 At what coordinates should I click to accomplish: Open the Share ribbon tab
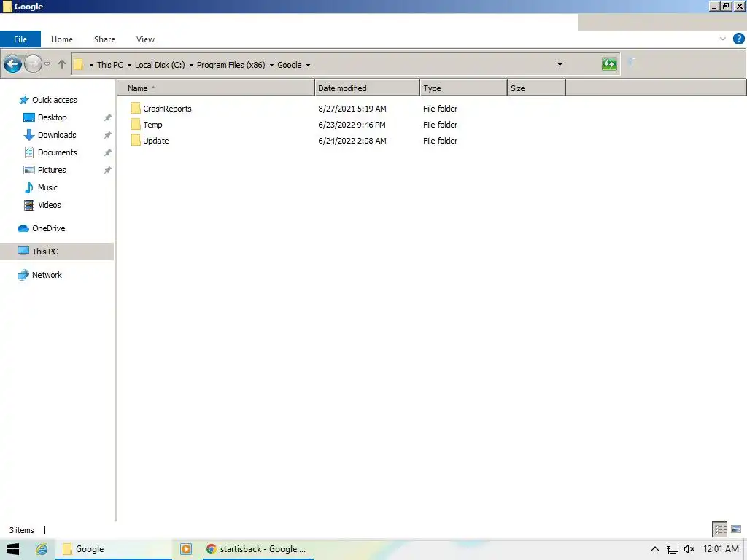[104, 39]
